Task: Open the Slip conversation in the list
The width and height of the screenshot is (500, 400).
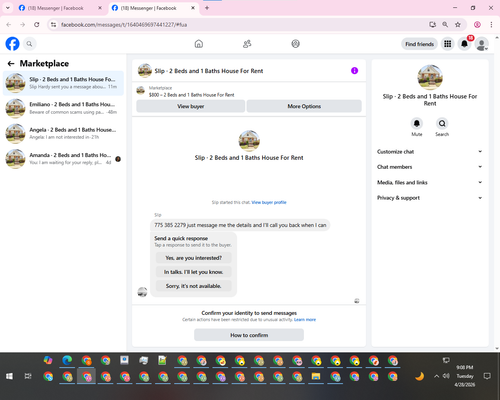Action: point(63,83)
